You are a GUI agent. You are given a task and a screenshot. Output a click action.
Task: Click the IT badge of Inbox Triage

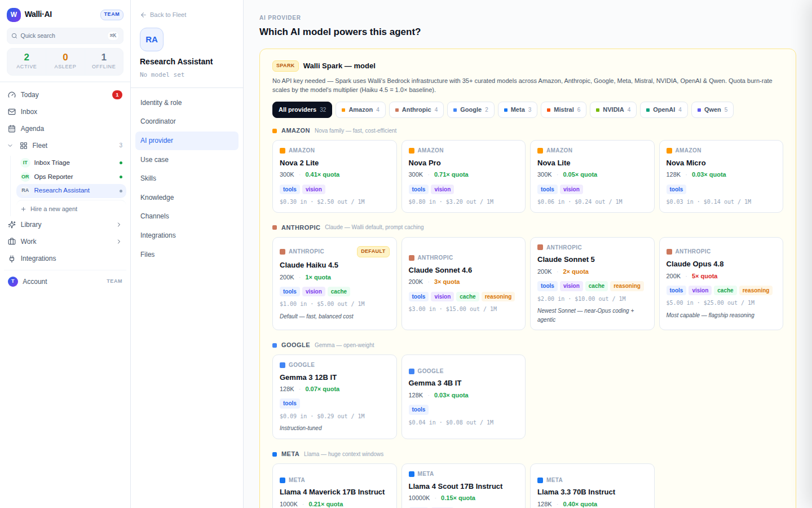click(x=25, y=163)
